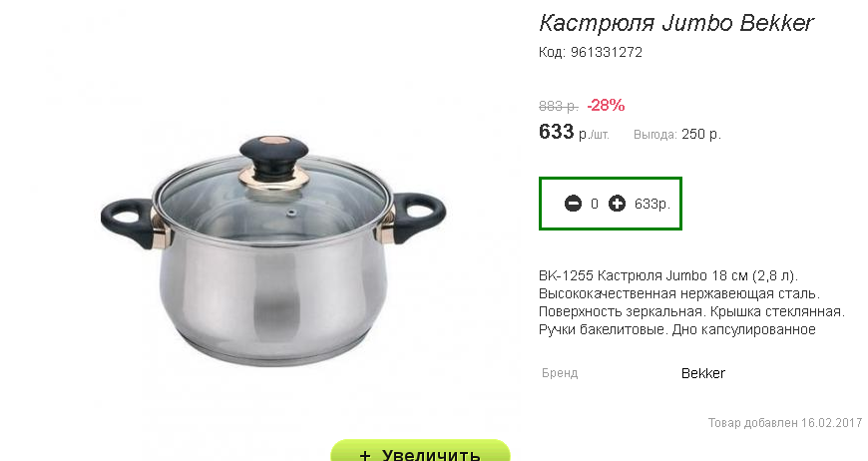The width and height of the screenshot is (868, 461).
Task: Open the Bekker brand link
Action: [x=703, y=373]
